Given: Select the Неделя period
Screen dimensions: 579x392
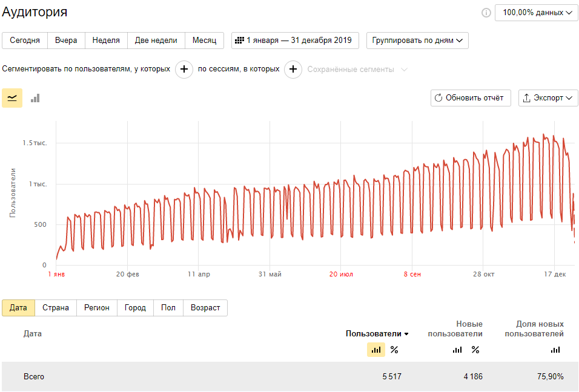Looking at the screenshot, I should 106,41.
